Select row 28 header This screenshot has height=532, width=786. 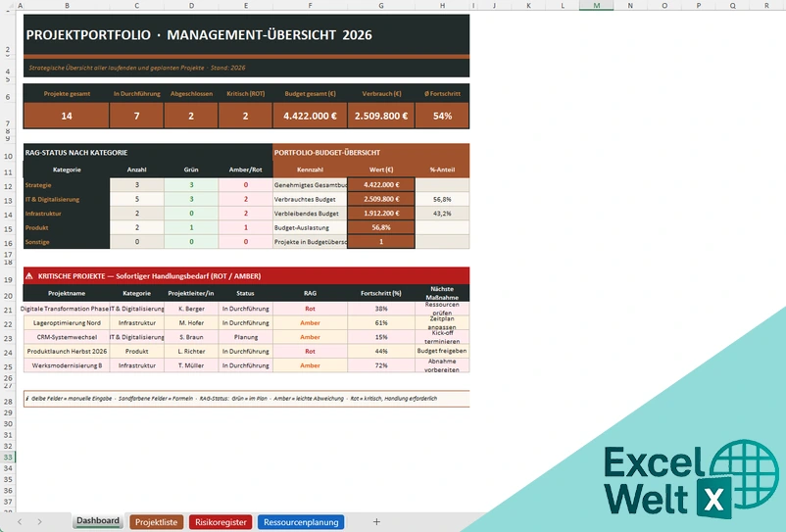point(8,402)
